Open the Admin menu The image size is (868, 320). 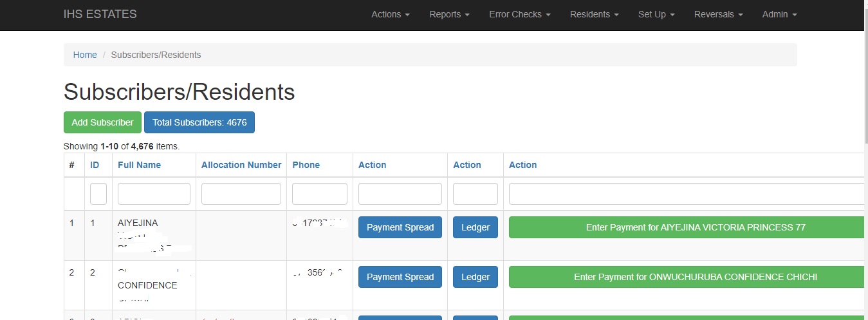[x=779, y=14]
